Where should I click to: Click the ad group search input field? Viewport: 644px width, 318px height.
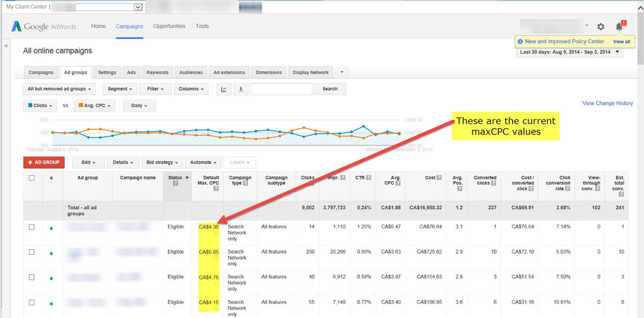point(281,89)
